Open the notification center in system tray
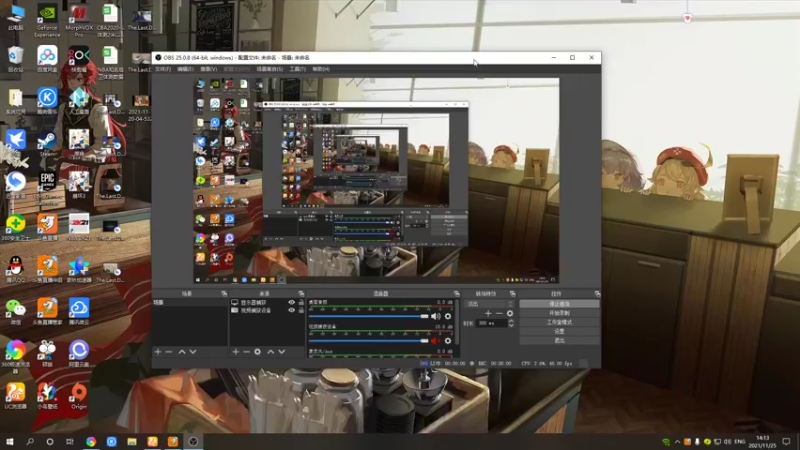Viewport: 800px width, 450px height. click(x=786, y=441)
